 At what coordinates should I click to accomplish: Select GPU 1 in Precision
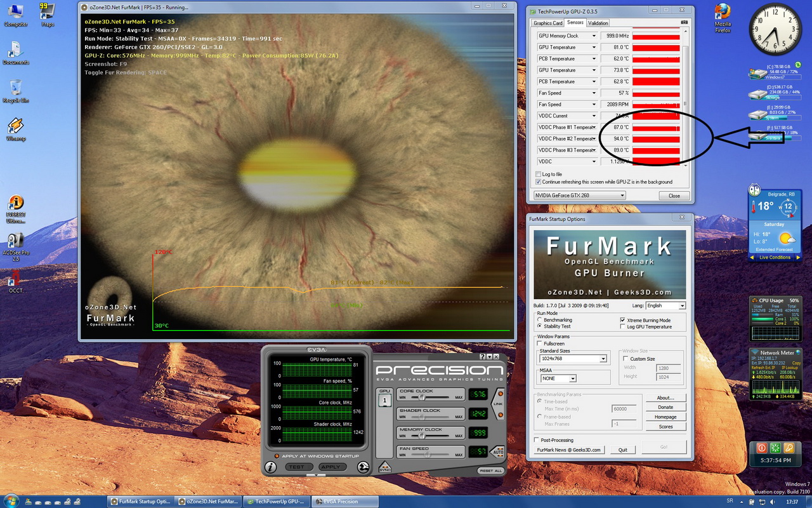click(384, 401)
